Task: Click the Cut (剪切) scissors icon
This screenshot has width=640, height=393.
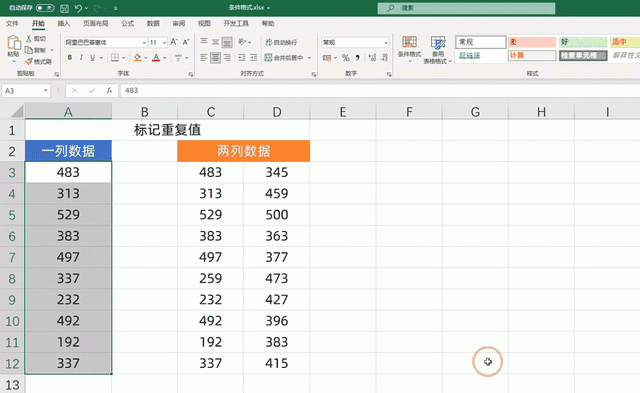Action: [x=29, y=38]
